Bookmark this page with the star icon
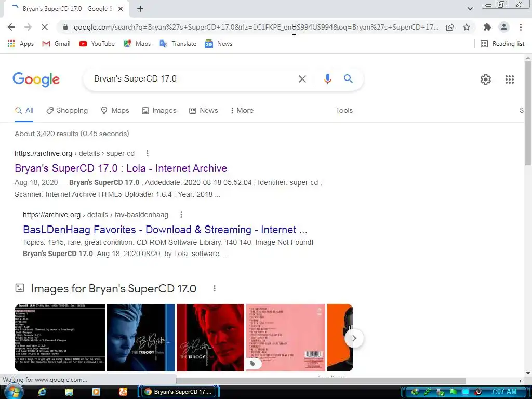 point(467,27)
